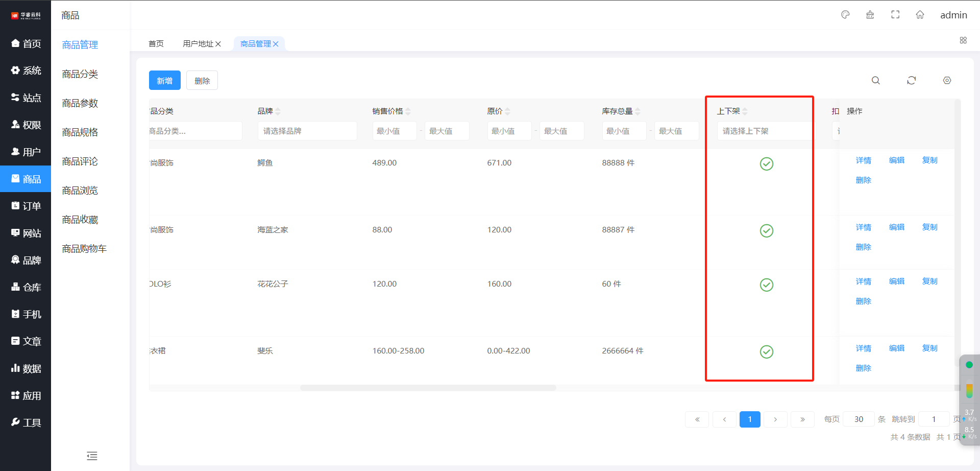Click the refresh table icon
Screen dimensions: 980x471
pos(911,81)
